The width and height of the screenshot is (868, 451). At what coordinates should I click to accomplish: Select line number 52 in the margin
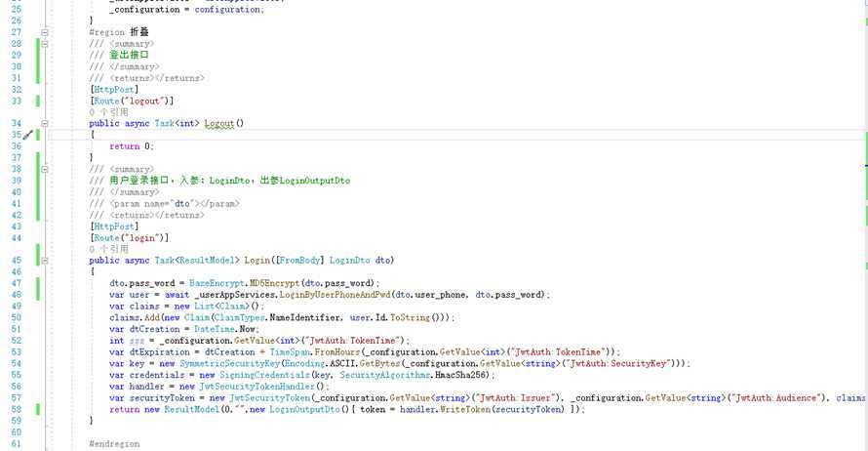coord(16,340)
